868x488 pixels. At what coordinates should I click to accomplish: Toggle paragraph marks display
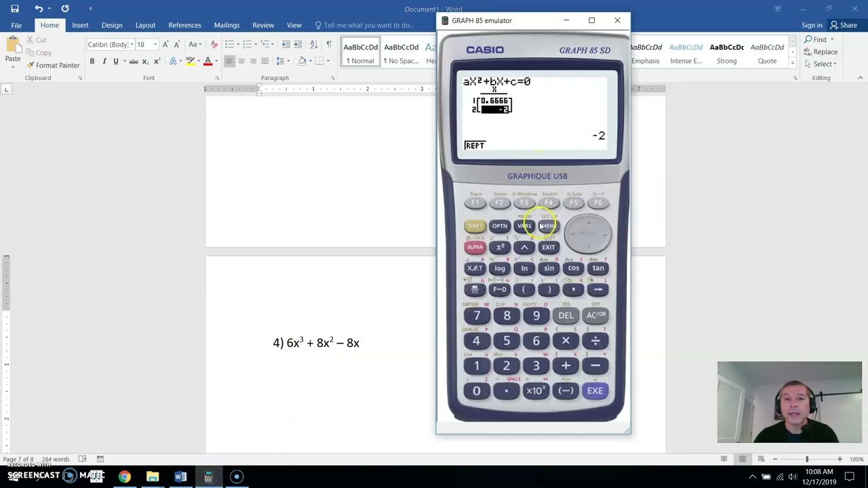click(329, 44)
